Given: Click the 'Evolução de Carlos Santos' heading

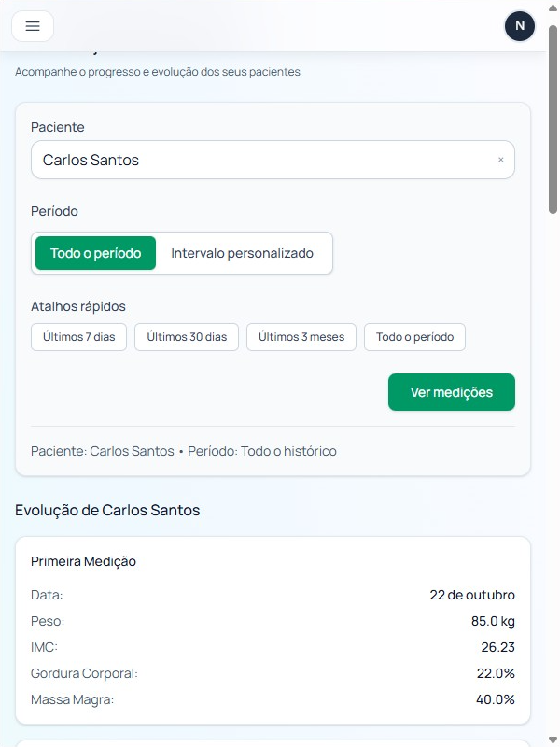Looking at the screenshot, I should [x=105, y=511].
